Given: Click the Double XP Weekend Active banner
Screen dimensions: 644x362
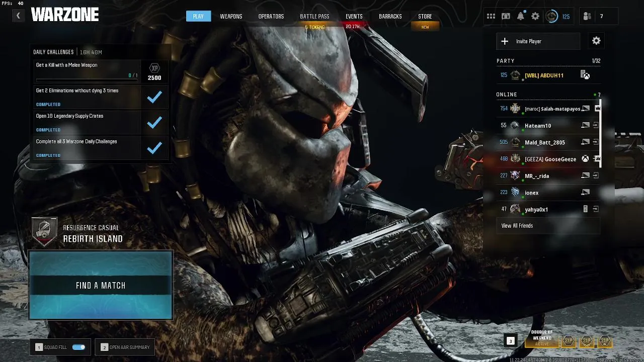Looking at the screenshot, I should tap(542, 339).
